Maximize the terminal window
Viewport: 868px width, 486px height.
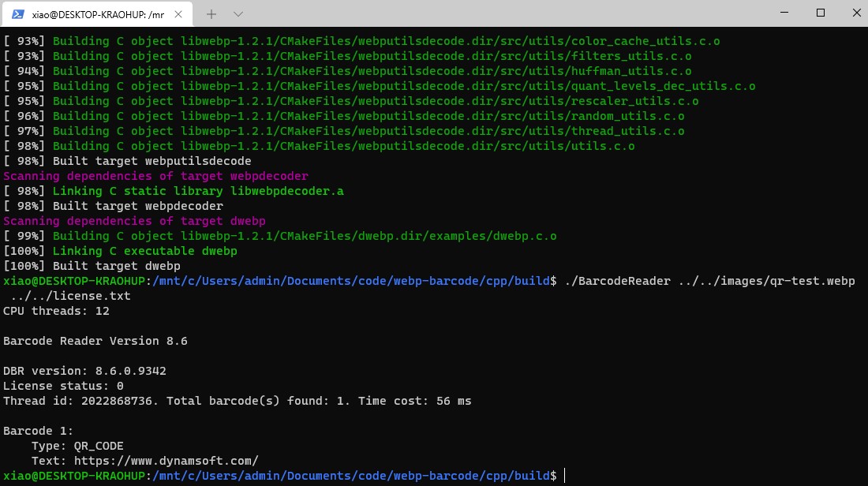pos(820,13)
